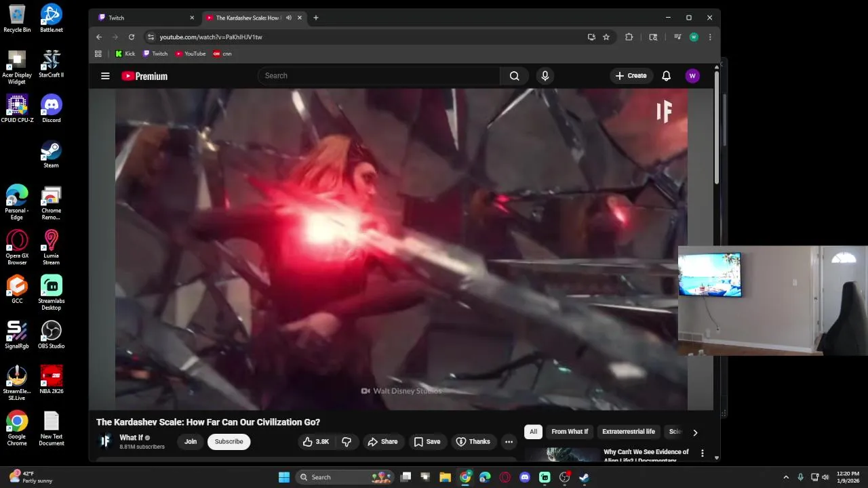Viewport: 868px width, 488px height.
Task: Open the YouTube account avatar menu
Action: click(x=692, y=76)
